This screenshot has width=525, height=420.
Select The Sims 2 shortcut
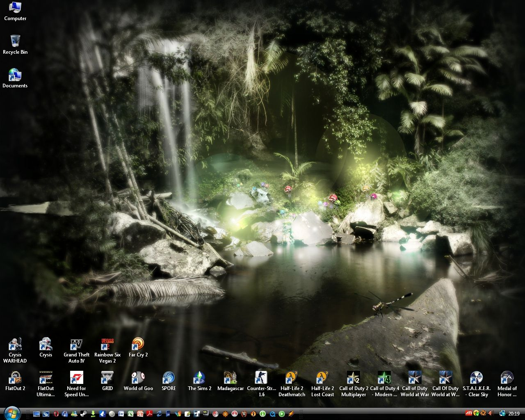click(x=200, y=381)
